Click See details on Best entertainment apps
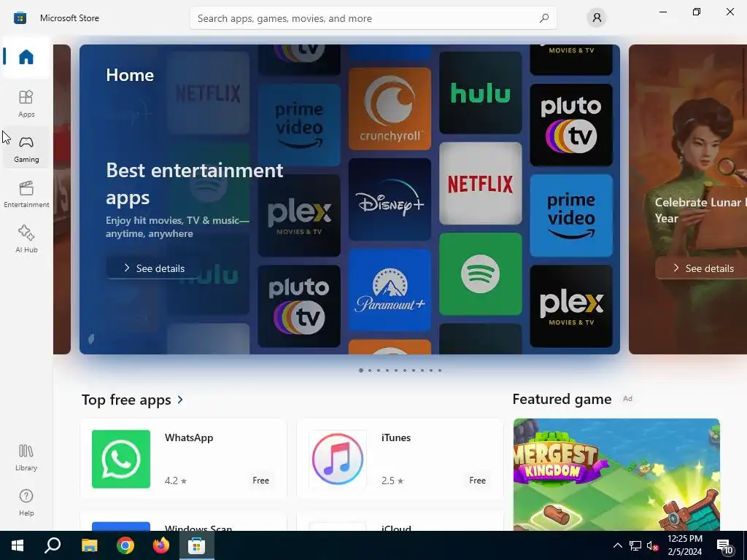 [x=153, y=268]
